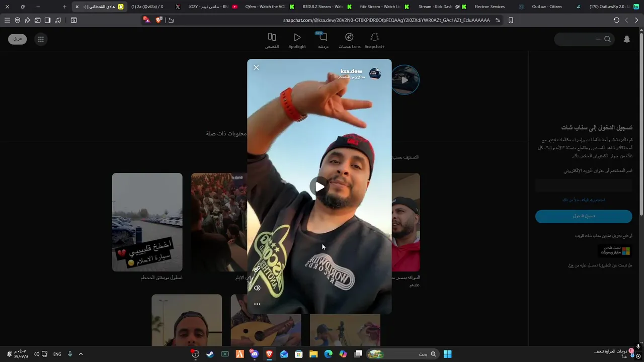Copy the story link via link icon
Screen dimensions: 644x362
tap(257, 269)
